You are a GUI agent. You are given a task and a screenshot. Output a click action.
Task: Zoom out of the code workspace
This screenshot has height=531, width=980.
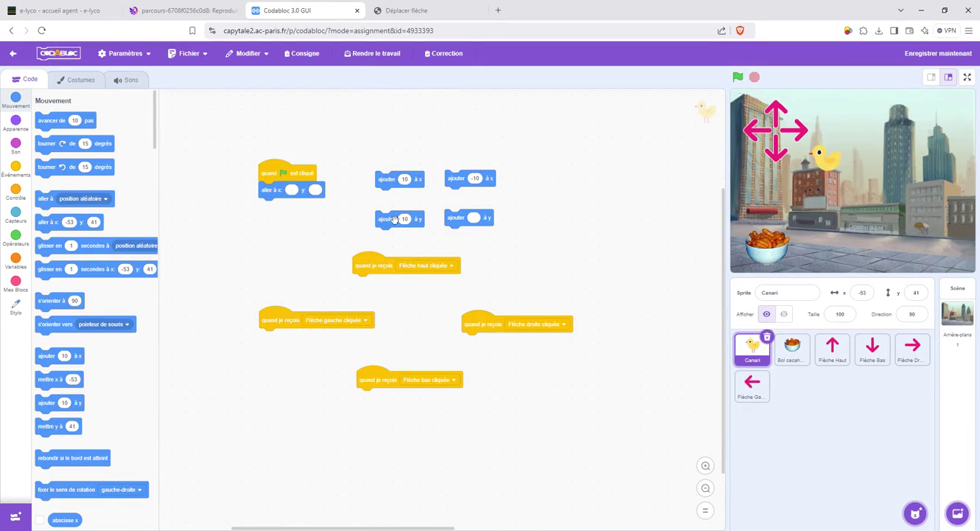(705, 488)
